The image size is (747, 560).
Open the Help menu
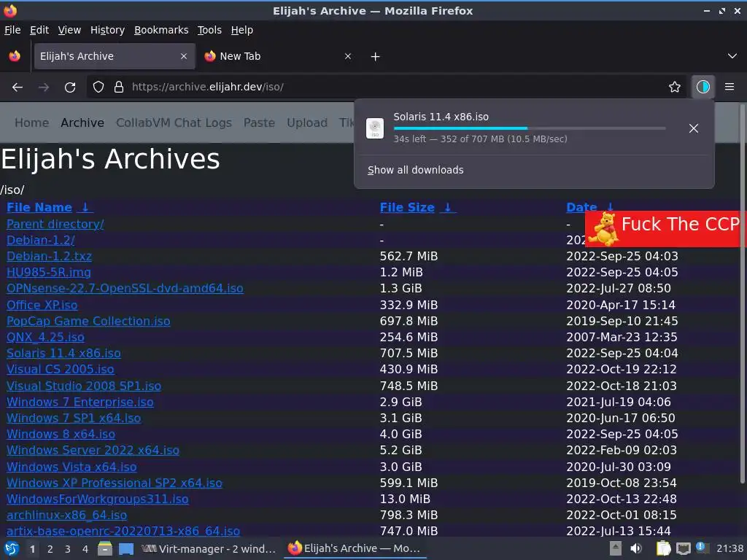coord(242,30)
